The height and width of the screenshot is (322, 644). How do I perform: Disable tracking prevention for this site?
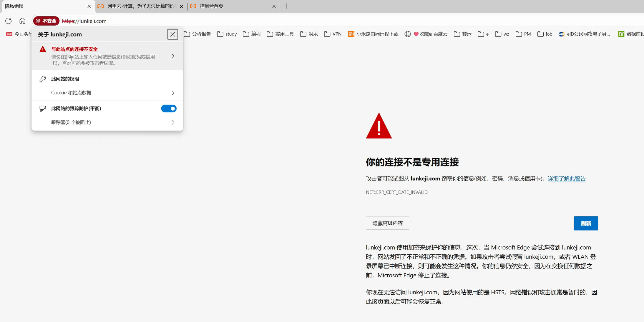(x=168, y=109)
